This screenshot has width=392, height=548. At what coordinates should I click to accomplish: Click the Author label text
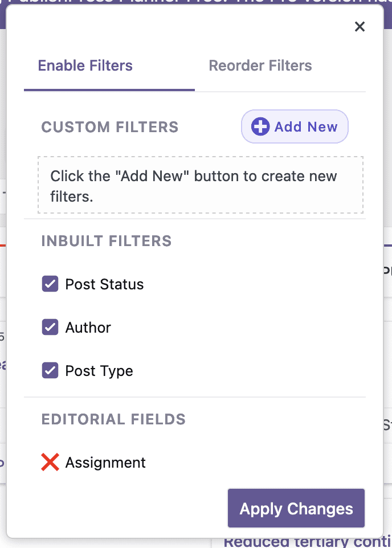click(88, 327)
